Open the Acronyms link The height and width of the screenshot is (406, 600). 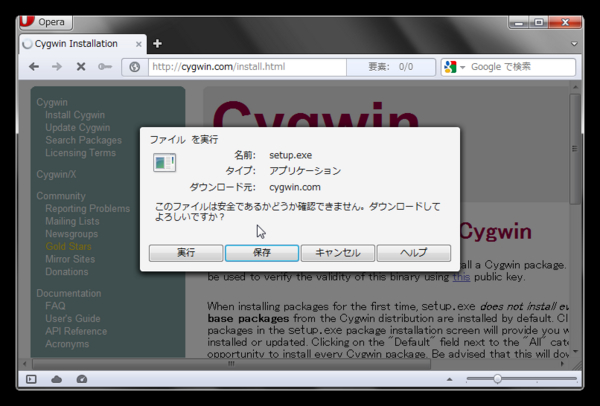[x=67, y=344]
